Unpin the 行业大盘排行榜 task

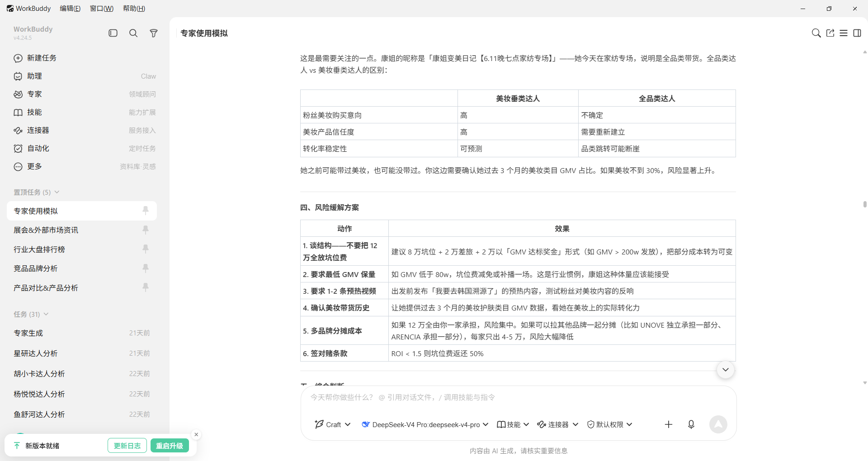pos(146,249)
